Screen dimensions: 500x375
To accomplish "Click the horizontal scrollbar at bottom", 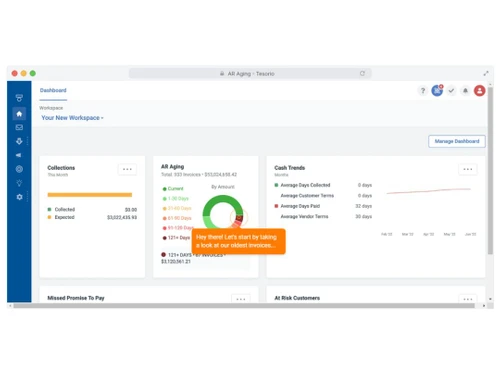I will pyautogui.click(x=244, y=306).
